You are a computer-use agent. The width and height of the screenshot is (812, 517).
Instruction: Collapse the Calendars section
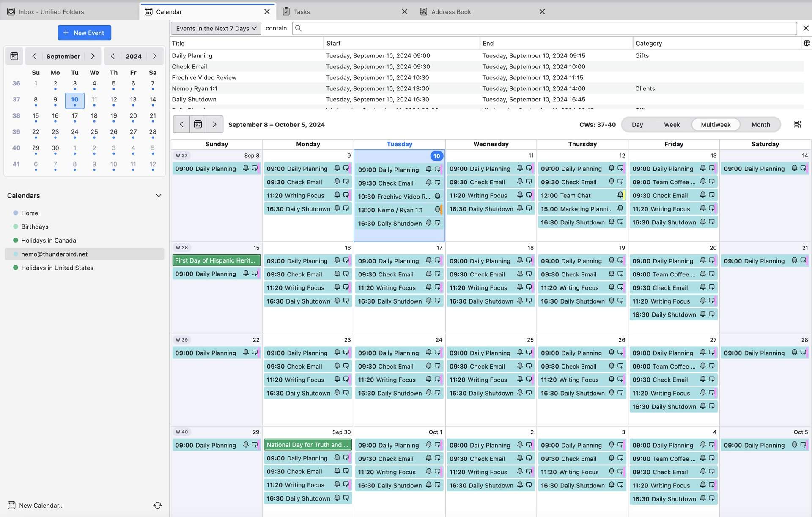click(159, 195)
